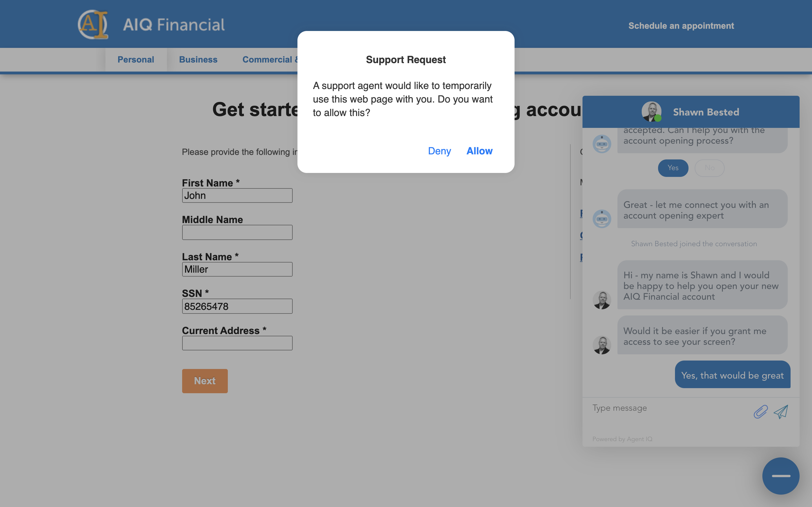The height and width of the screenshot is (507, 812).
Task: Click the First Name input field
Action: (237, 196)
